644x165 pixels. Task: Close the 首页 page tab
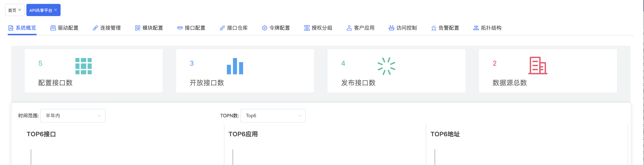[20, 10]
